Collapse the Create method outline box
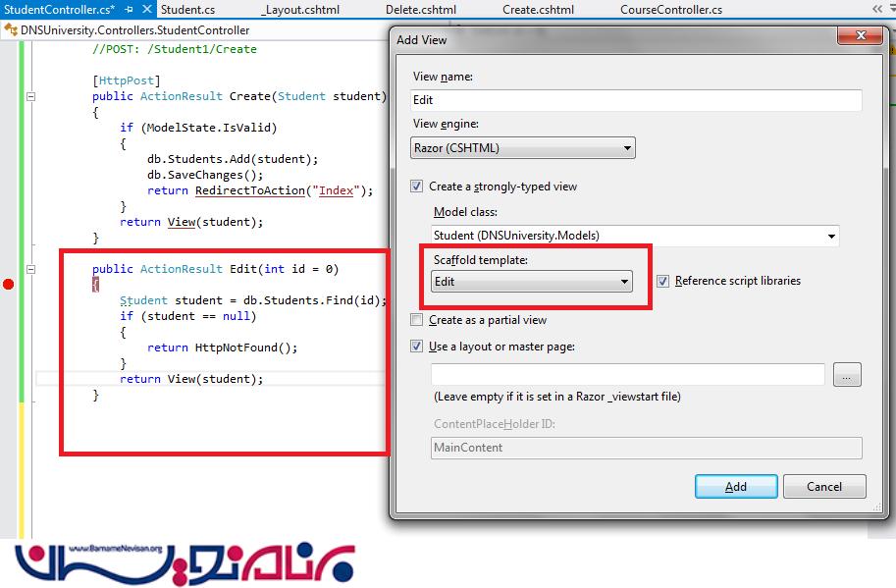This screenshot has width=896, height=588. pos(30,97)
